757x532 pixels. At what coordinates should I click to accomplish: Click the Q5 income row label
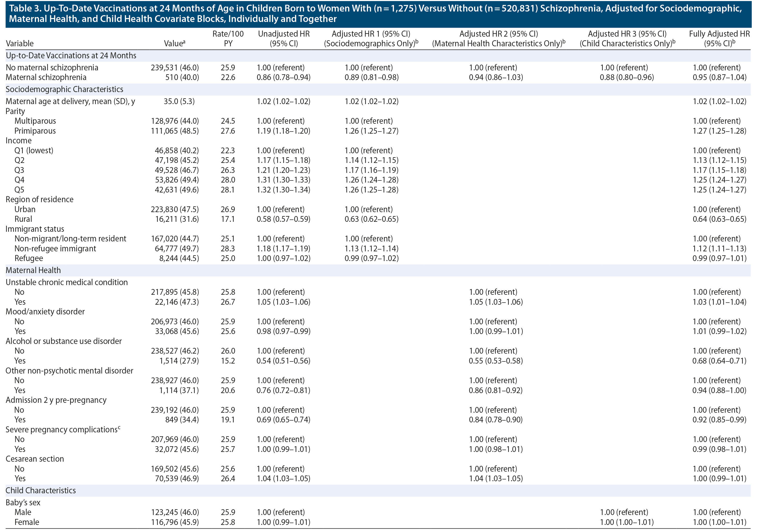pos(19,190)
